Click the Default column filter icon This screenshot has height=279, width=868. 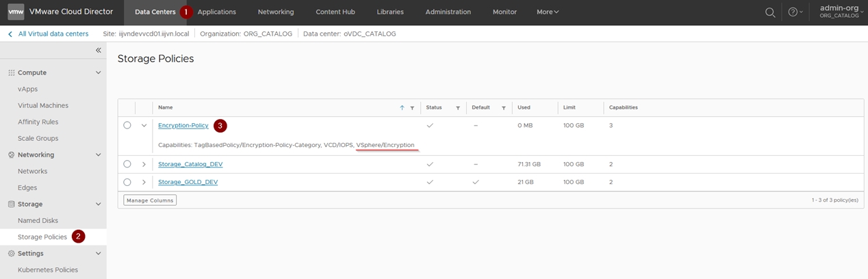click(503, 108)
